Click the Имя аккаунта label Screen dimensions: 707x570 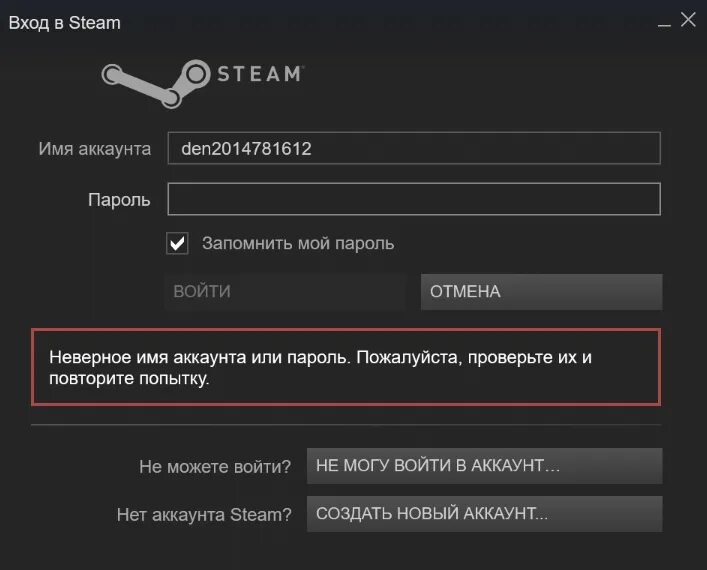pyautogui.click(x=95, y=149)
